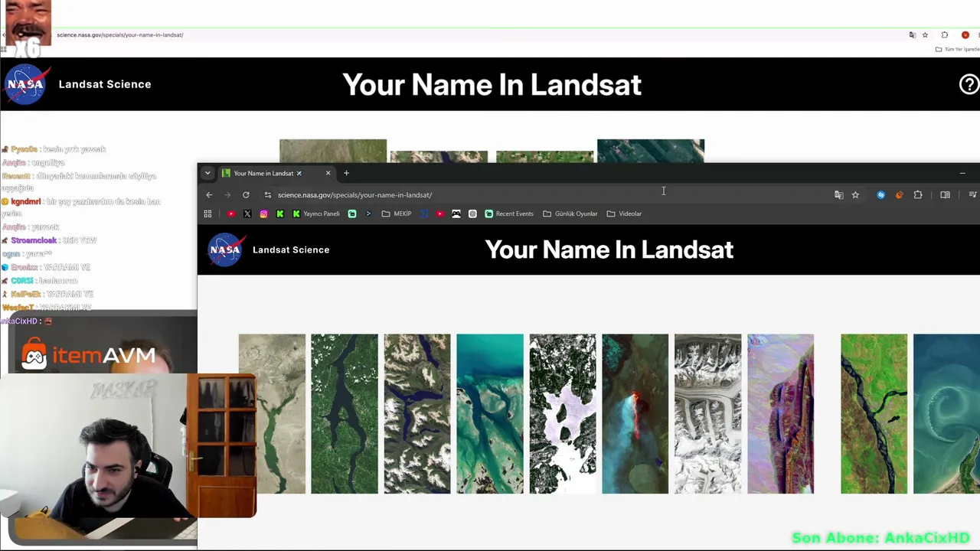Go back in the front browser window
Image resolution: width=980 pixels, height=551 pixels.
tap(209, 195)
